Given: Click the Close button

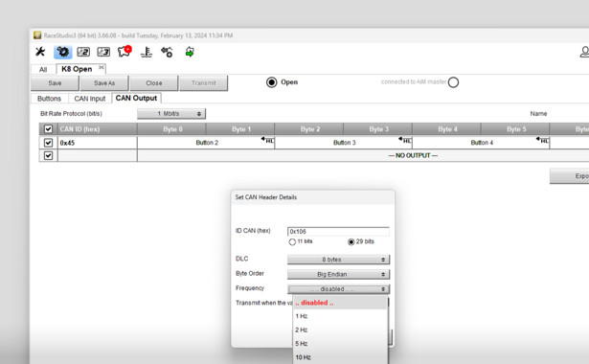Looking at the screenshot, I should (154, 83).
